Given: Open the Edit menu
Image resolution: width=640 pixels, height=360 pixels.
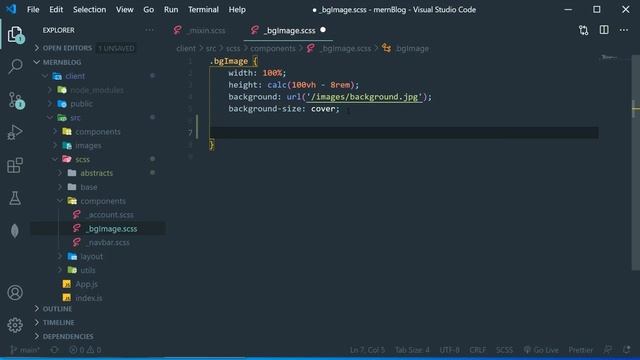Looking at the screenshot, I should tap(56, 9).
